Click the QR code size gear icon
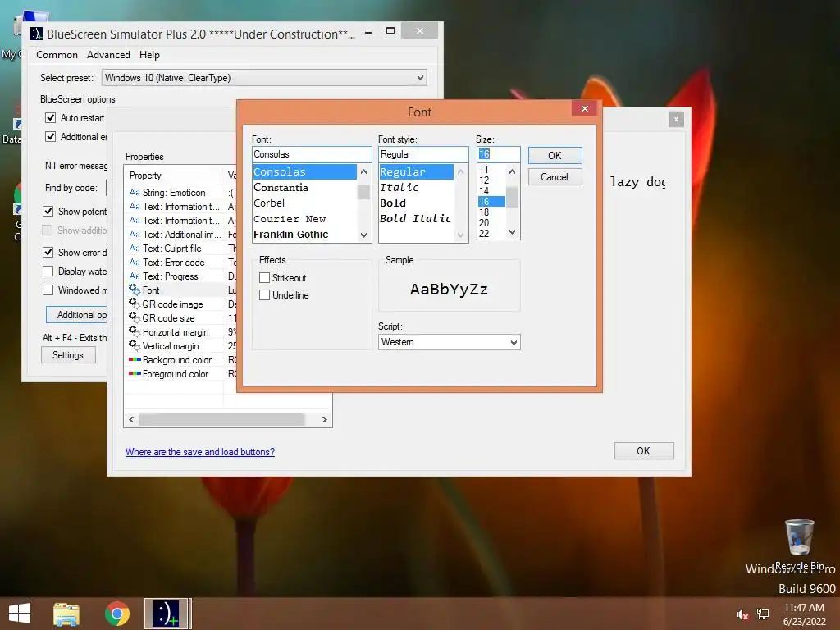Image resolution: width=840 pixels, height=630 pixels. [x=135, y=317]
